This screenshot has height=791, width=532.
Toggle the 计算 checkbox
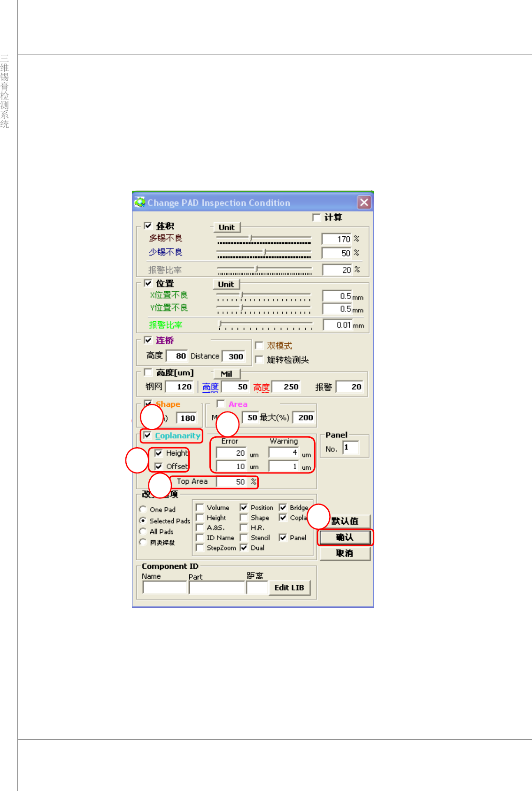316,217
